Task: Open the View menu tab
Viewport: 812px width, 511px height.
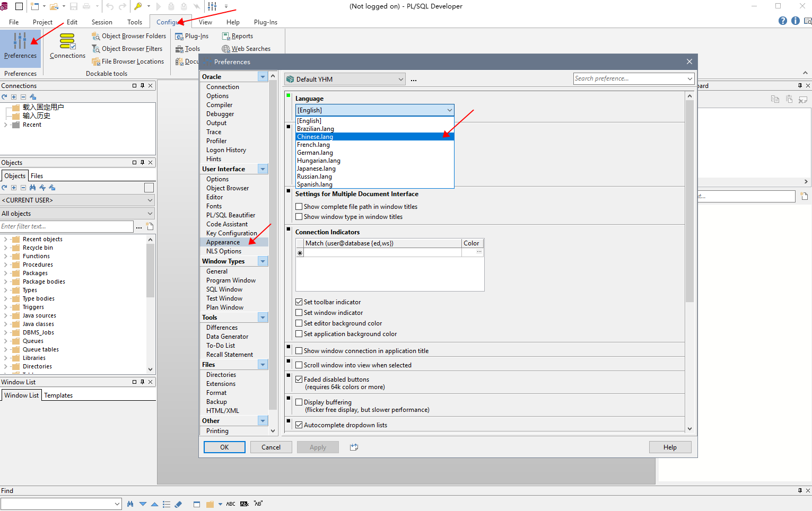Action: [205, 22]
